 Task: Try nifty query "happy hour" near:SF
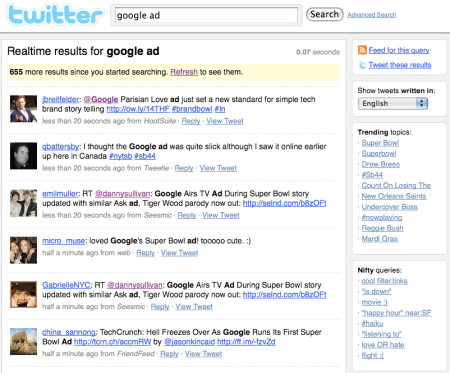[x=396, y=313]
